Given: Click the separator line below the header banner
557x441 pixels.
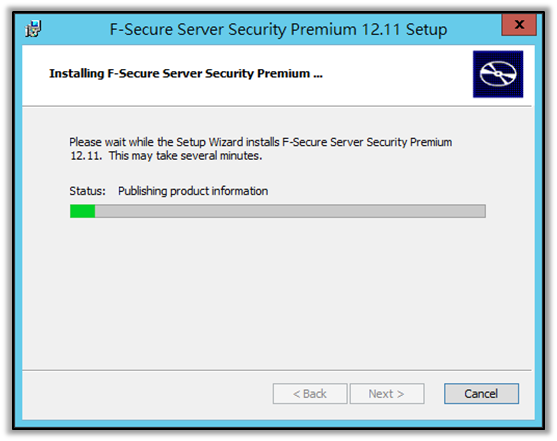Looking at the screenshot, I should (277, 106).
